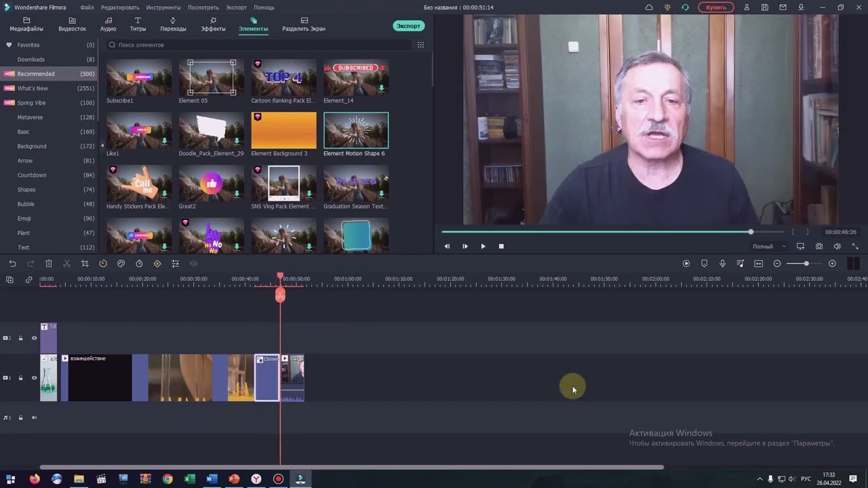
Task: Expand the Favorites category heart row
Action: pos(49,45)
